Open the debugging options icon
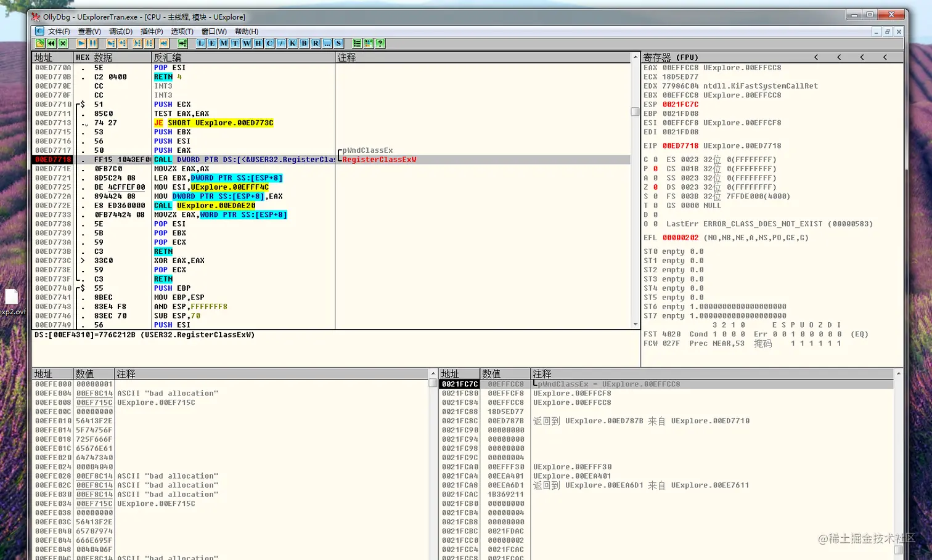The width and height of the screenshot is (932, 560). [x=357, y=43]
